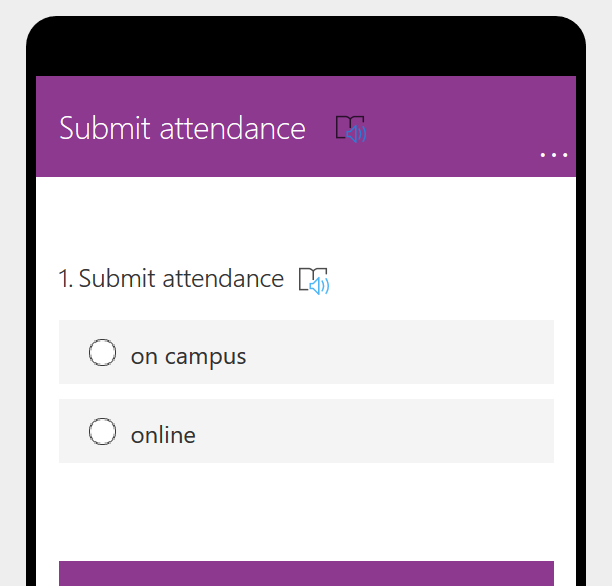The height and width of the screenshot is (586, 612).
Task: Click the "online" option label text
Action: click(163, 435)
